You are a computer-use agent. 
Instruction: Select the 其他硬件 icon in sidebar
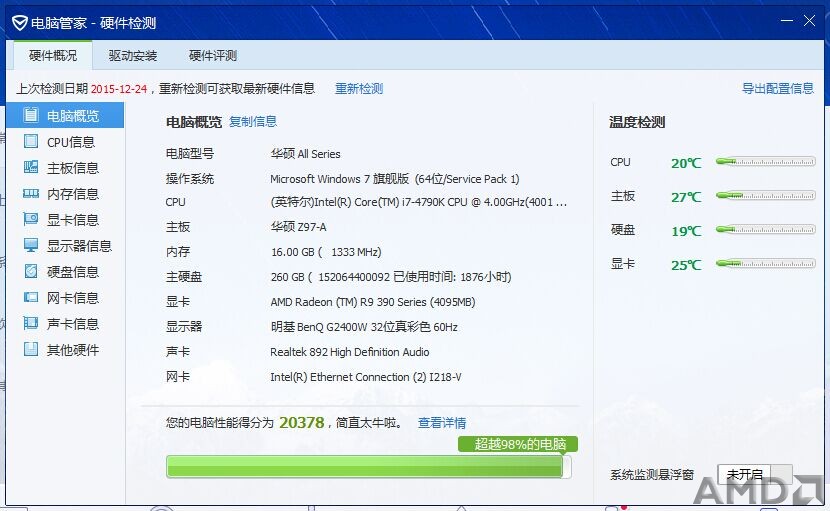31,349
